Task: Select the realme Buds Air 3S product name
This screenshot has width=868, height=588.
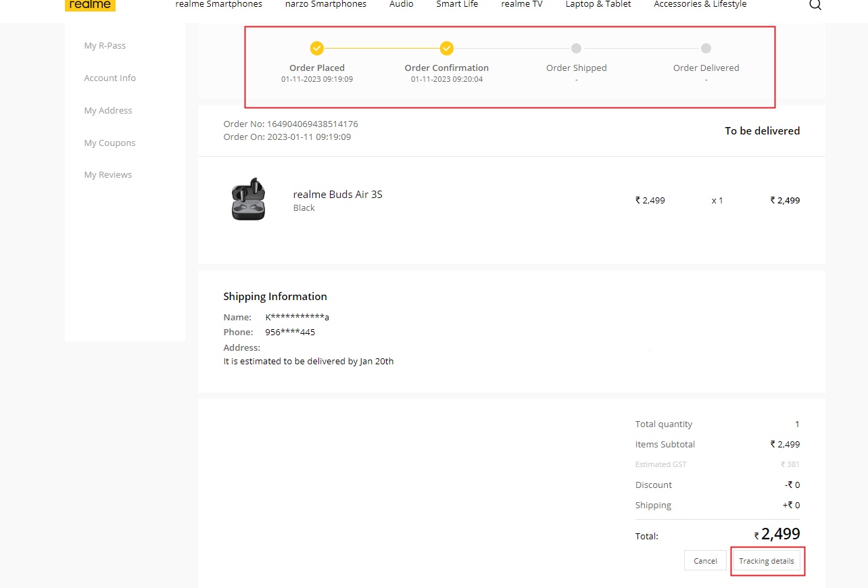Action: click(x=337, y=194)
